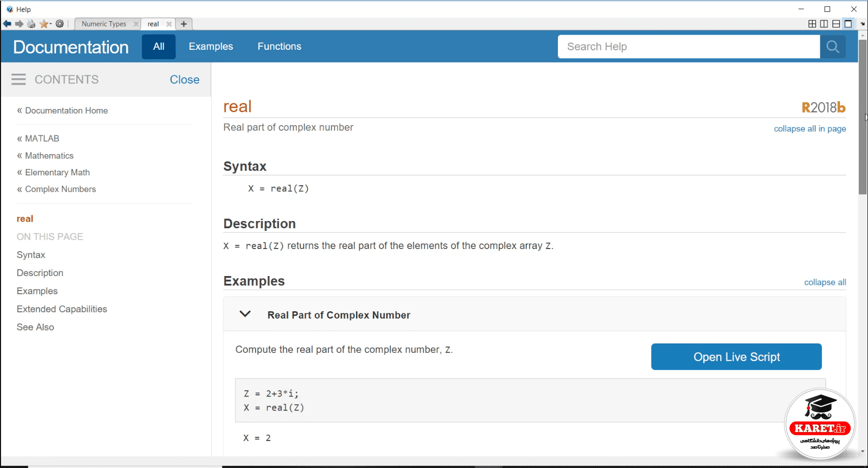Close the real tab

pos(169,24)
